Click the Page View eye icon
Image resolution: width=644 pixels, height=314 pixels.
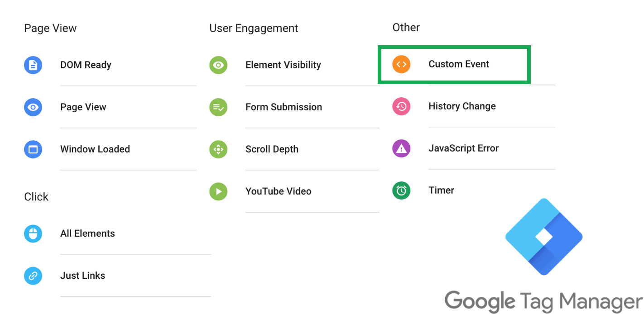tap(33, 107)
